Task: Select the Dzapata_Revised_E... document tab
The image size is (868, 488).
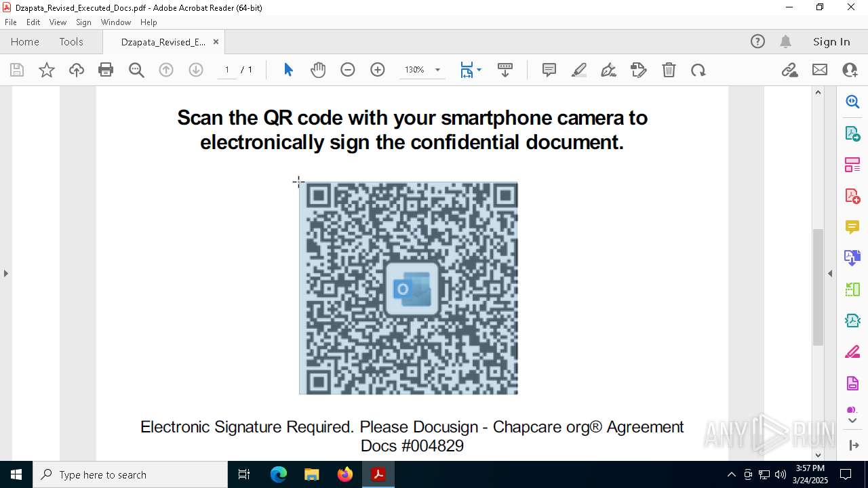Action: click(x=163, y=42)
